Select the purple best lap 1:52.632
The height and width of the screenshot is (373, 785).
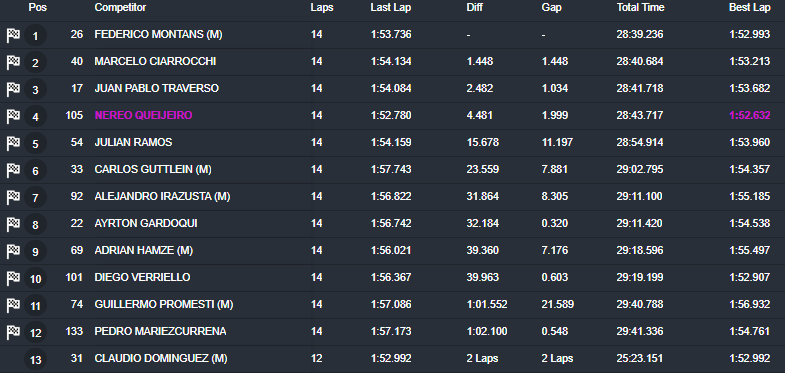point(749,116)
